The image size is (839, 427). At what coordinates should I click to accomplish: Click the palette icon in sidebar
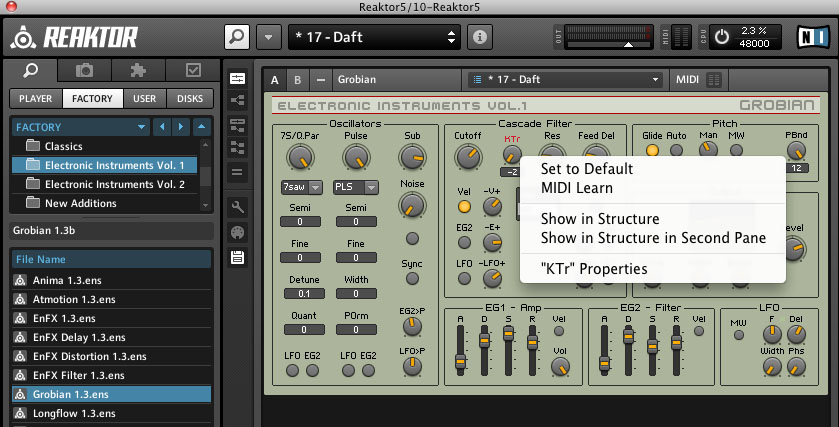(x=238, y=232)
